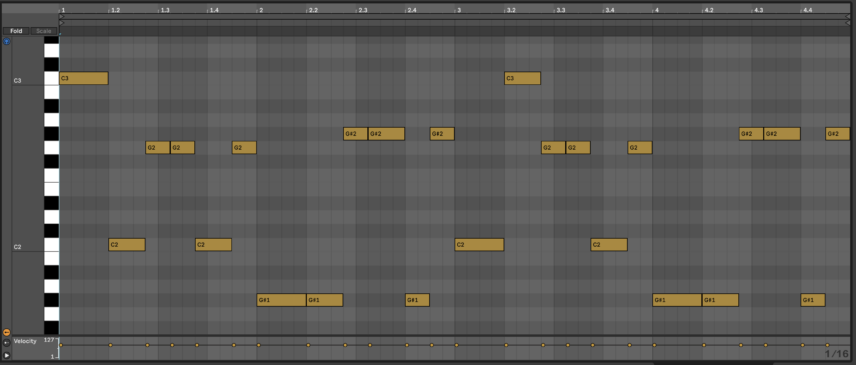Select the G2 note starting at 3.3
856x365 pixels.
click(578, 147)
